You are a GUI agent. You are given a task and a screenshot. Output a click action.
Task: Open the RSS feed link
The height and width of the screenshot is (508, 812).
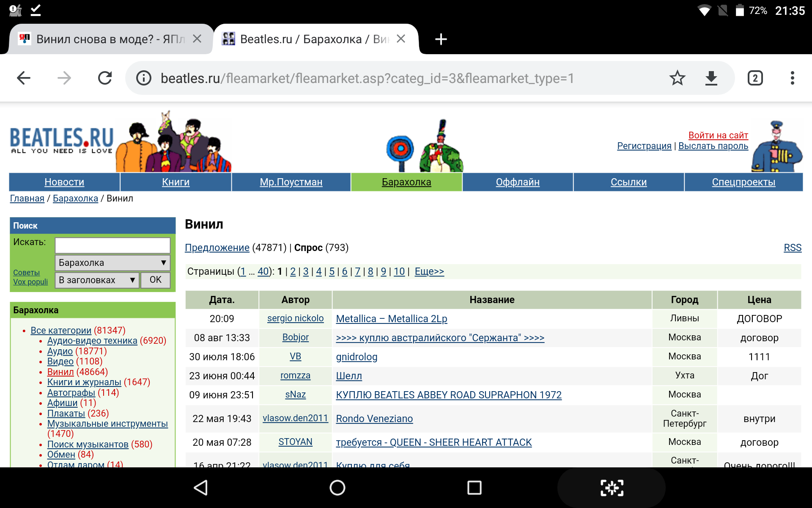(x=793, y=248)
